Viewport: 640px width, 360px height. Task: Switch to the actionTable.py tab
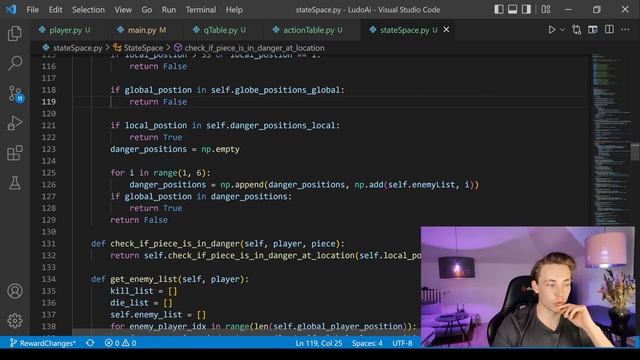[x=309, y=30]
